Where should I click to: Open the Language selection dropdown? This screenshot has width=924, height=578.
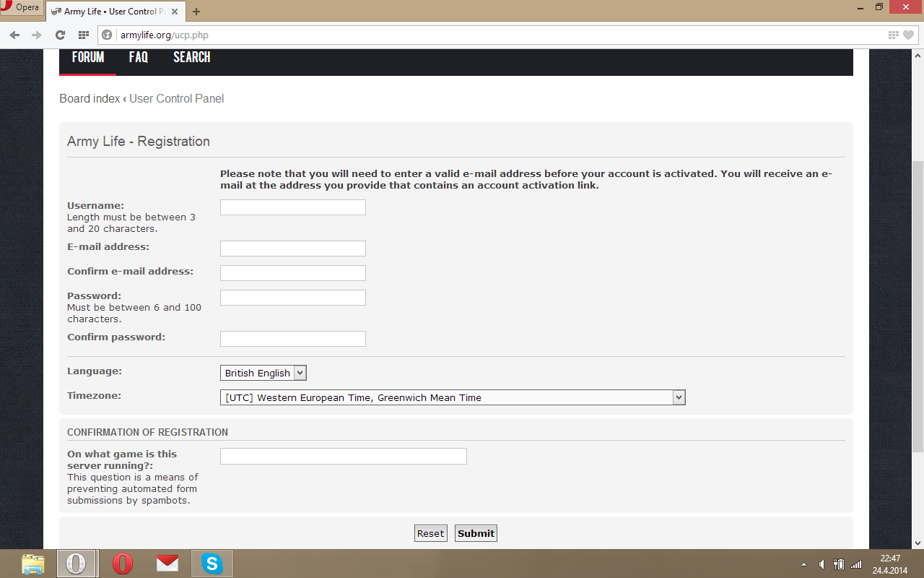point(263,372)
